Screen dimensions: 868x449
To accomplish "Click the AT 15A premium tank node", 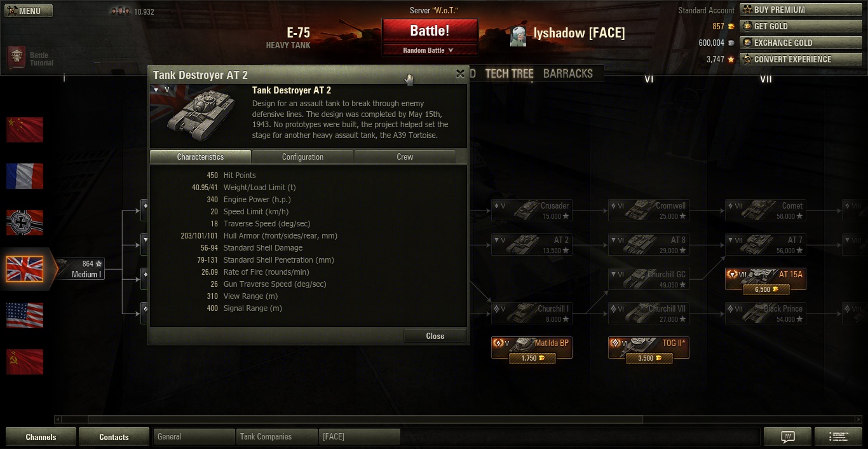I will pyautogui.click(x=766, y=281).
